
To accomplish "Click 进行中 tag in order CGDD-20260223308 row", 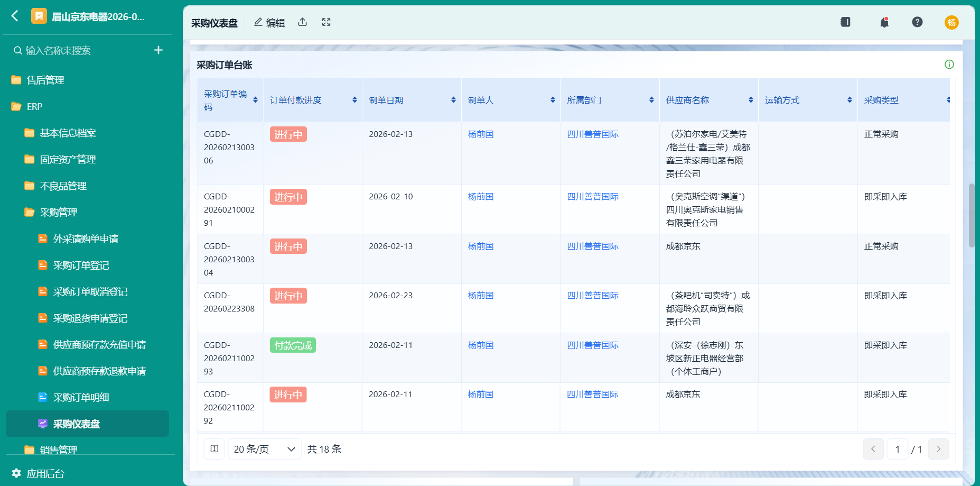I will pos(288,296).
